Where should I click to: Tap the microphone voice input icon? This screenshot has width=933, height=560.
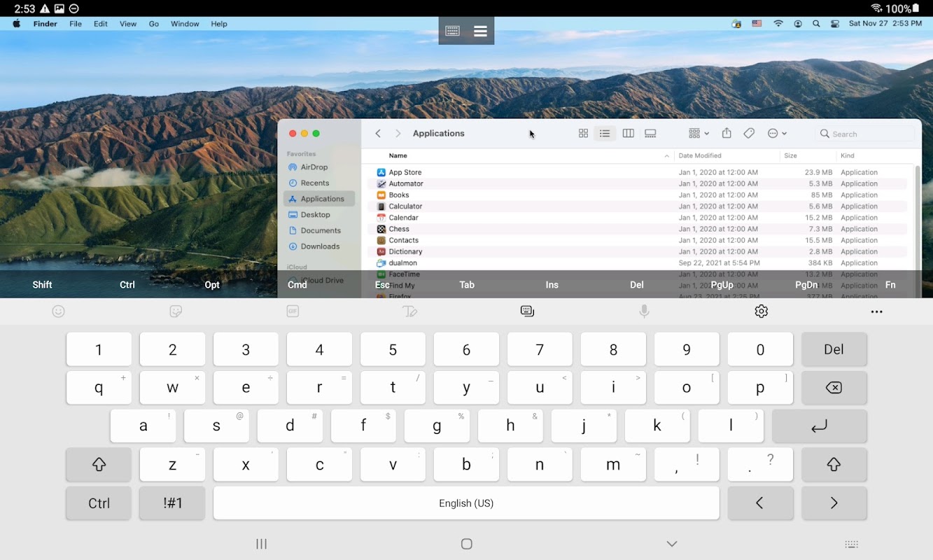[x=644, y=311]
